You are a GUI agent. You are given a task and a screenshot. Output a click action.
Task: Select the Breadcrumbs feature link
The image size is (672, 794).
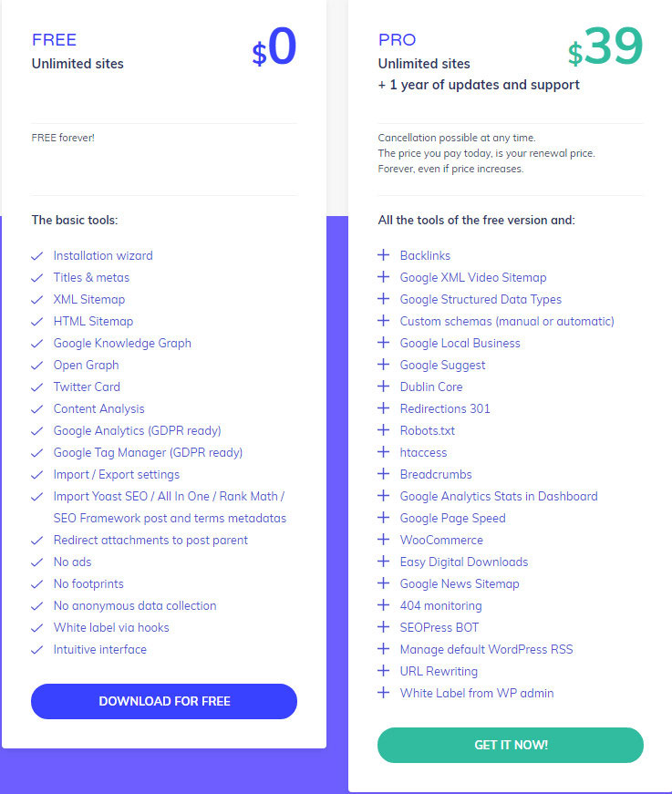click(x=435, y=474)
